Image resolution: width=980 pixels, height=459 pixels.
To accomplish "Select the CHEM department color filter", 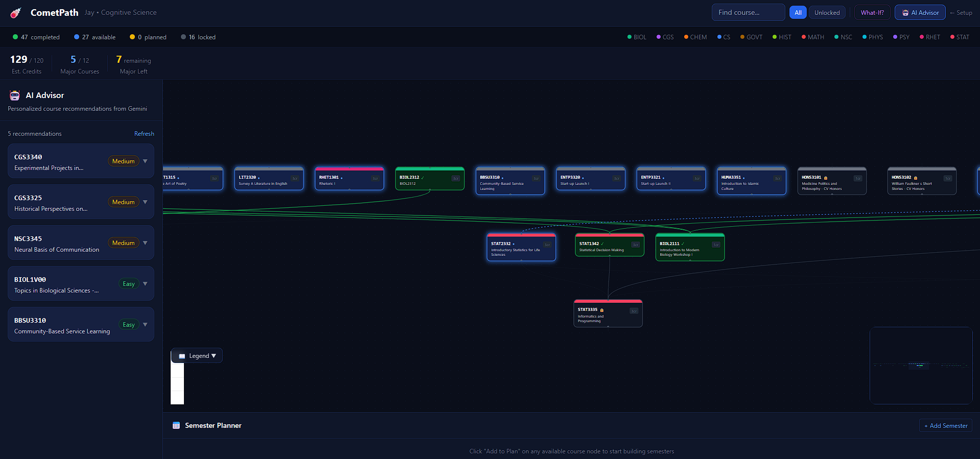I will pyautogui.click(x=695, y=37).
